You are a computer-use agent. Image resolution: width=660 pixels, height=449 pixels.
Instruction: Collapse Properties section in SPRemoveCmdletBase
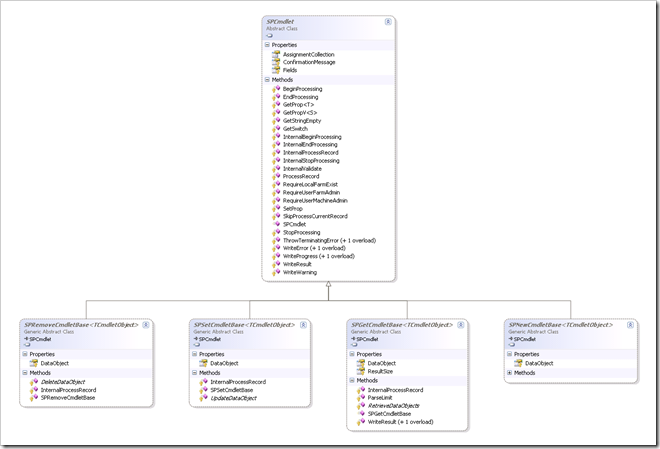click(x=25, y=354)
